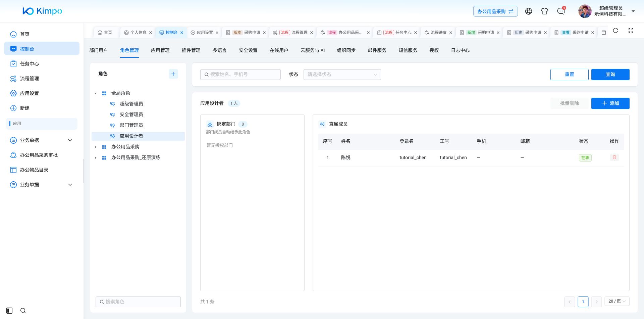644x319 pixels.
Task: Click the sidebar search magnifier icon
Action: pos(23,311)
